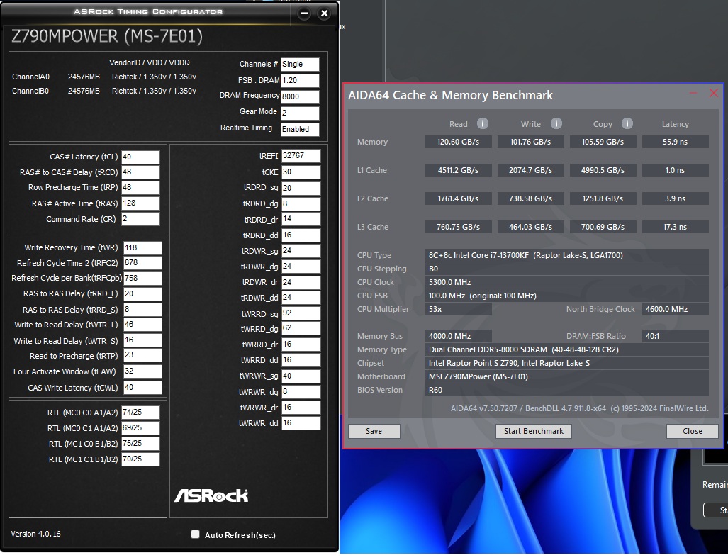Click the tRRD_L value field

(142, 294)
